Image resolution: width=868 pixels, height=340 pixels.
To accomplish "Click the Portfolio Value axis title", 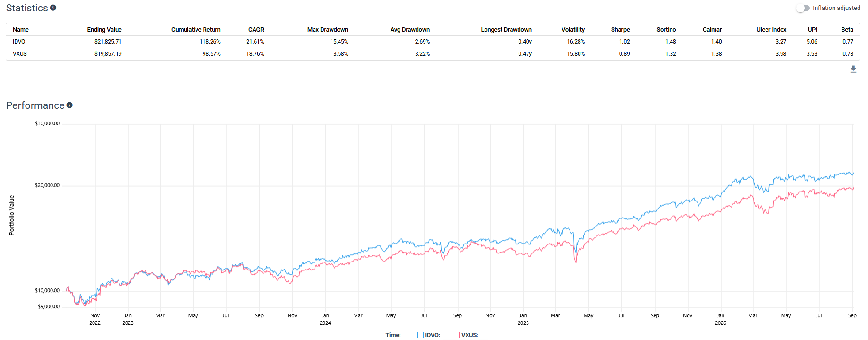I will point(12,215).
